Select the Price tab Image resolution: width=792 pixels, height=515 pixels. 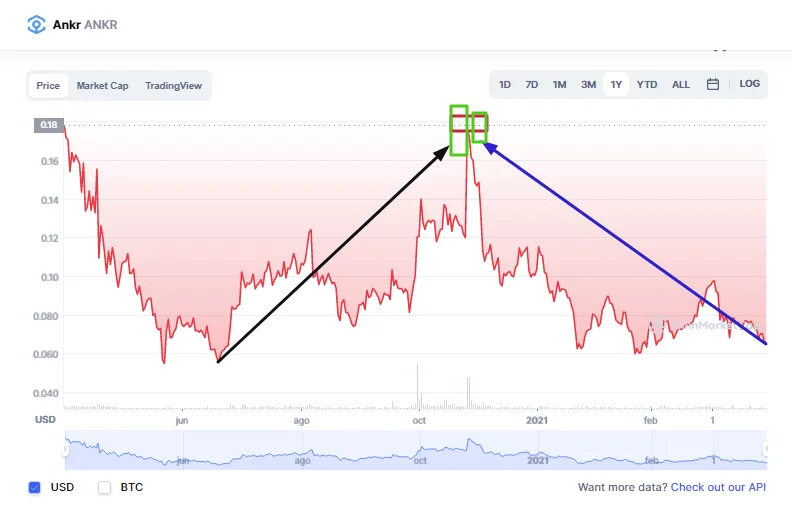48,85
